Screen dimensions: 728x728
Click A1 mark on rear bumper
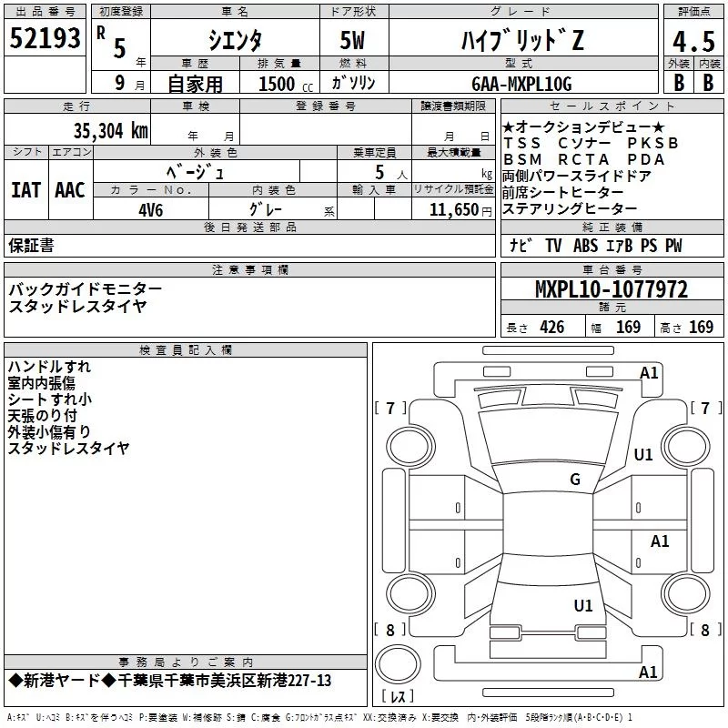(648, 672)
